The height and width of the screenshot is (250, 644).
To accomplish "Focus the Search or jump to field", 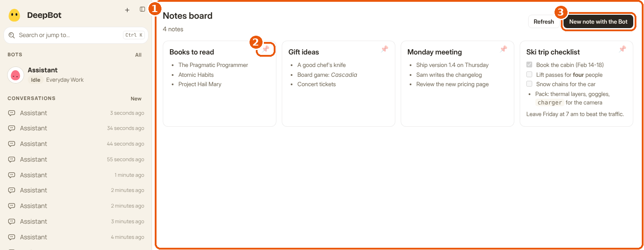I will point(76,35).
